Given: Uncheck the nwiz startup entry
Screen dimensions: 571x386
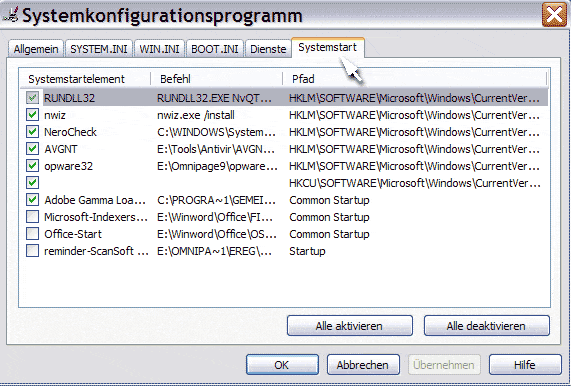Looking at the screenshot, I should coord(32,115).
